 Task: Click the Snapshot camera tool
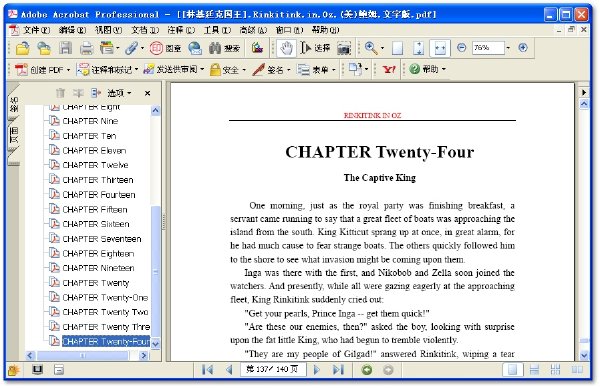pos(344,48)
